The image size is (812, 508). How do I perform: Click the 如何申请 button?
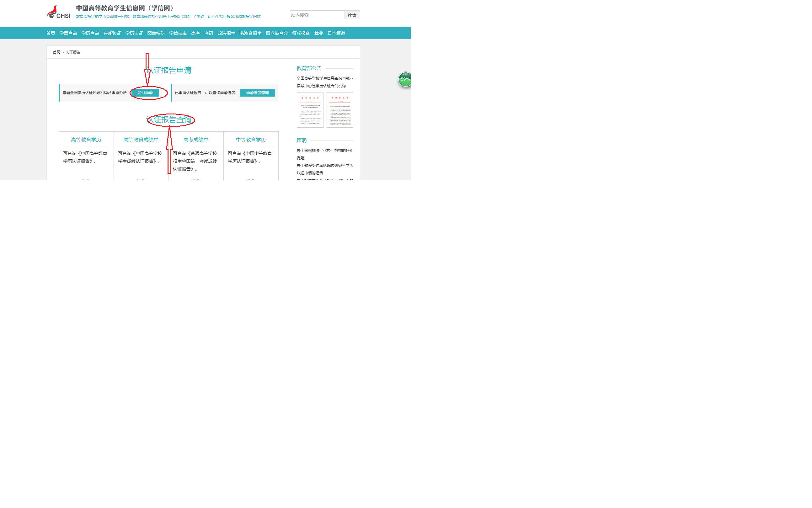145,93
